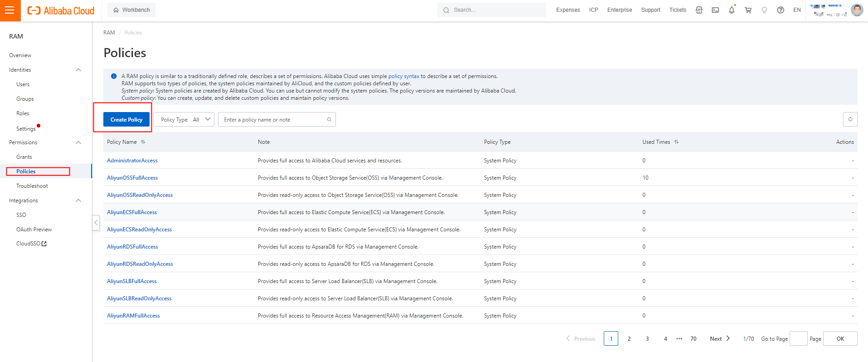Open the Groups page
Screen dimensions: 868x362
point(25,99)
